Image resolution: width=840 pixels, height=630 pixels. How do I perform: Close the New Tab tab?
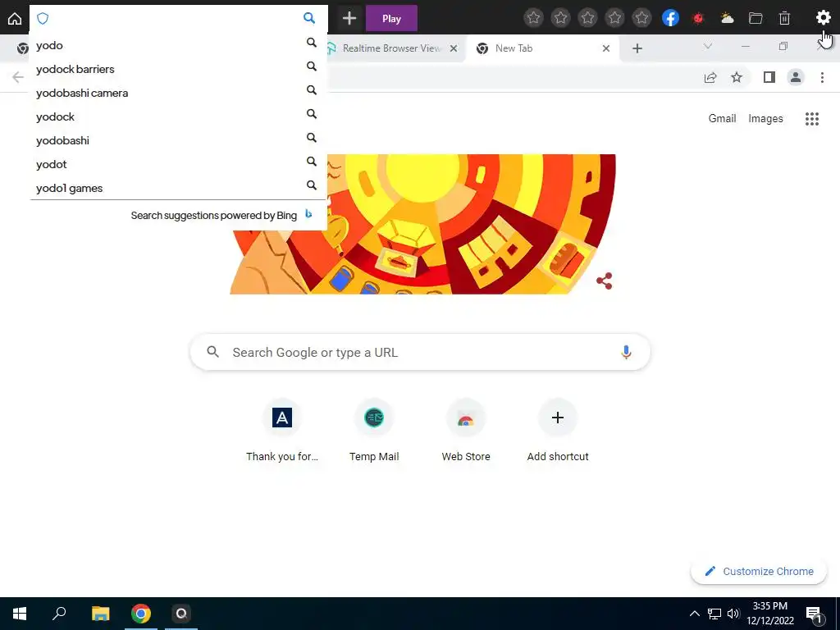606,48
